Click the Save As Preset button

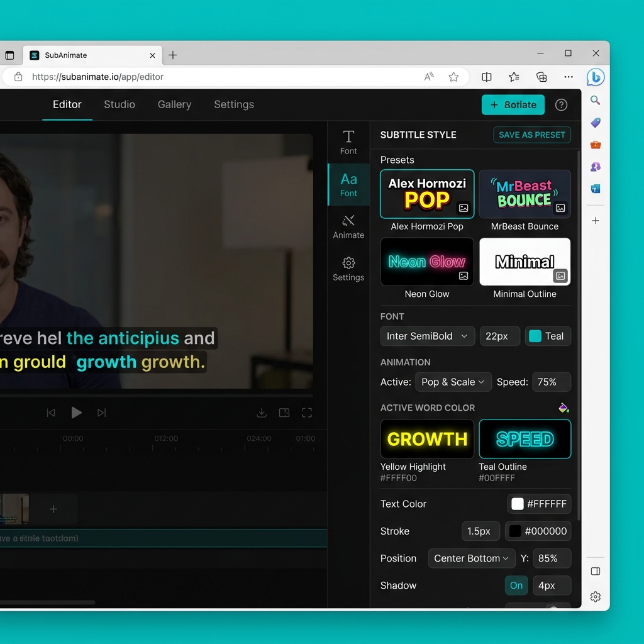[x=532, y=135]
